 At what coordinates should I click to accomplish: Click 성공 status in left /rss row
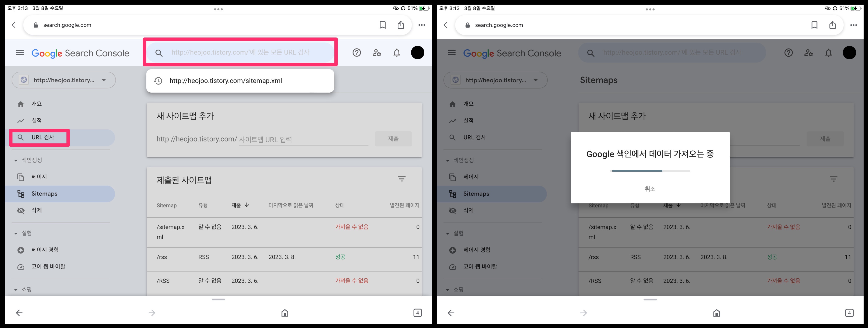coord(340,257)
